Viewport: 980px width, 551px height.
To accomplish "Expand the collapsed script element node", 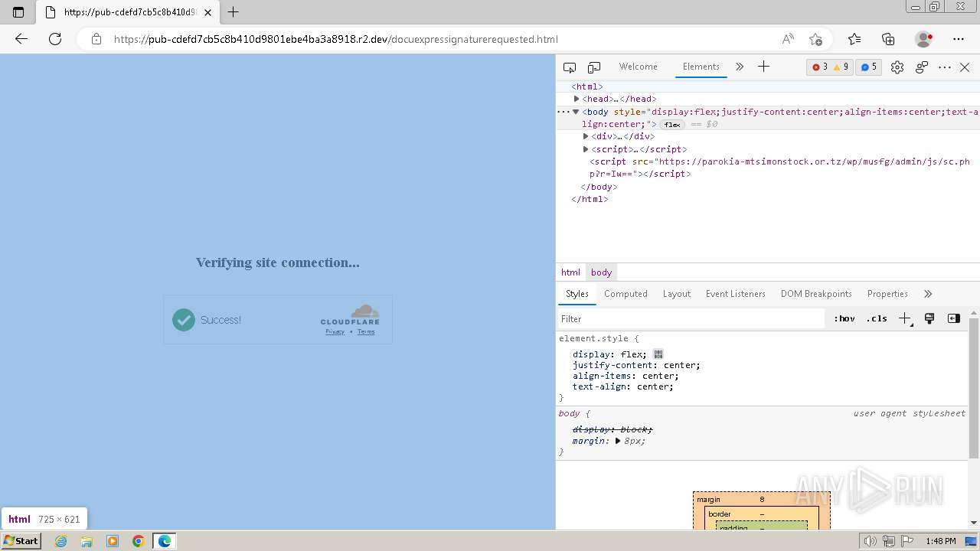I will [586, 149].
